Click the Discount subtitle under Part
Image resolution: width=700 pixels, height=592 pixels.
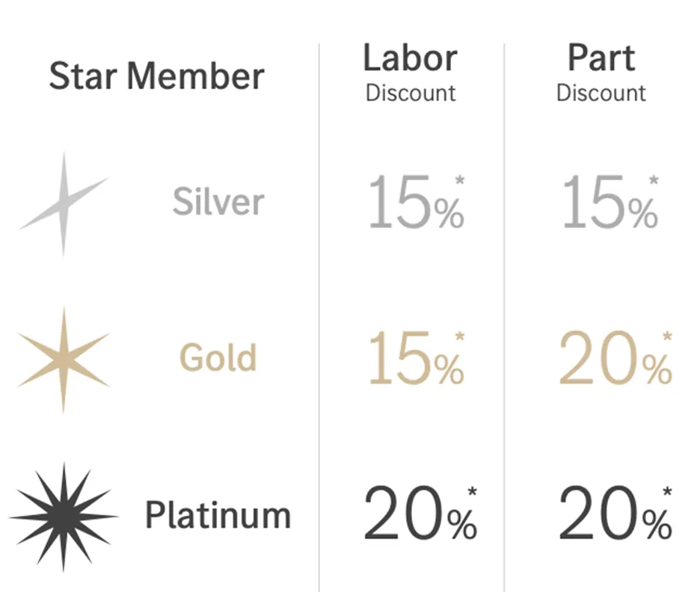click(x=601, y=93)
